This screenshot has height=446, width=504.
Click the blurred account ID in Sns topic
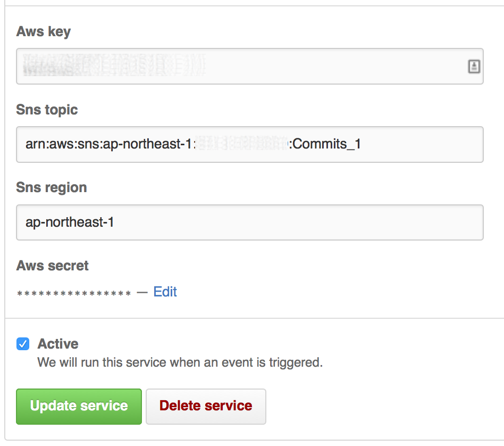point(241,144)
